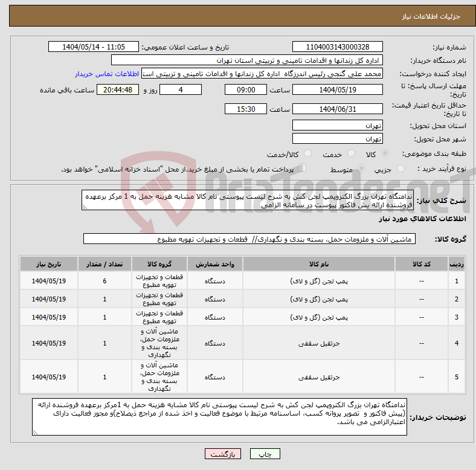Viewport: 476px width, 470px height.
Task: Click the goods group cell in row 4
Action: tap(159, 343)
